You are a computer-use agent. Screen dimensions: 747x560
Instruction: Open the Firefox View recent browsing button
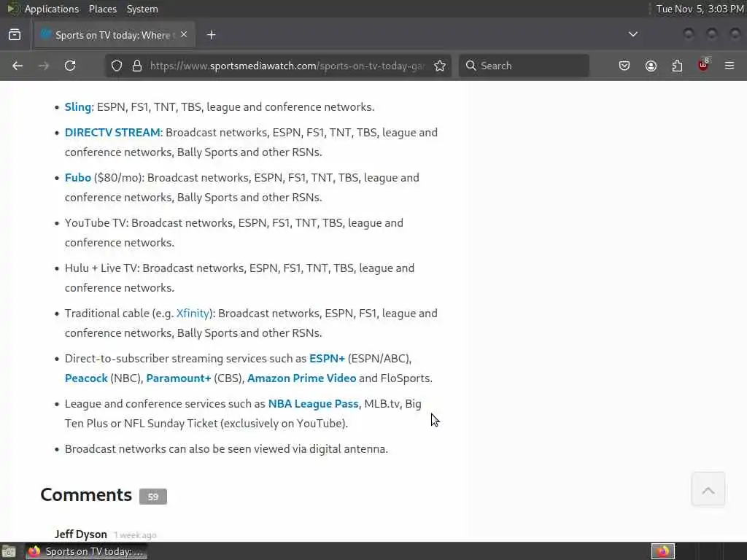15,34
